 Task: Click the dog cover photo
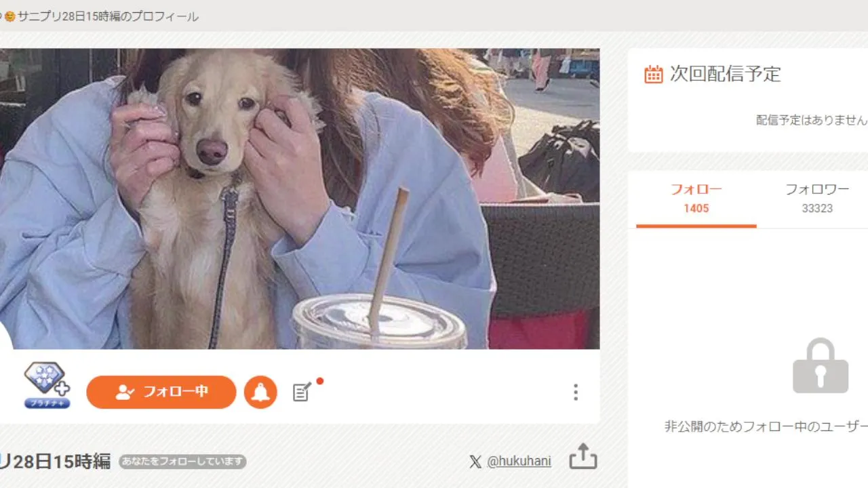point(300,199)
